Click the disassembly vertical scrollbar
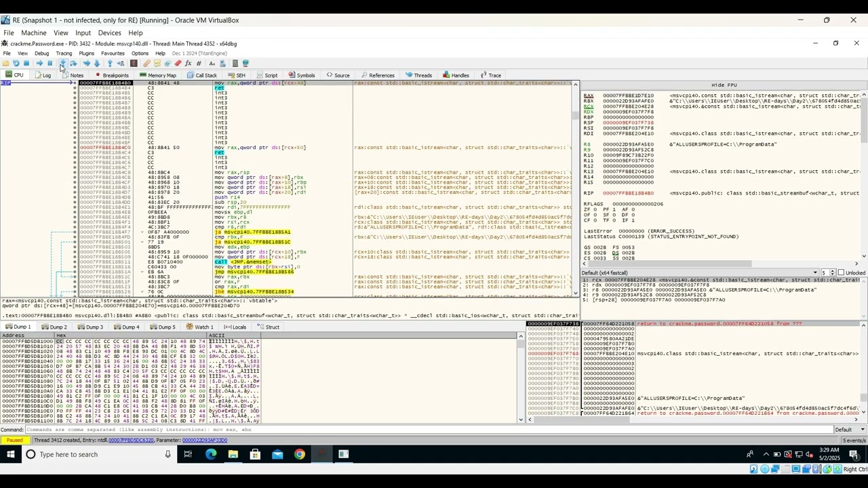The height and width of the screenshot is (488, 868). click(x=575, y=189)
